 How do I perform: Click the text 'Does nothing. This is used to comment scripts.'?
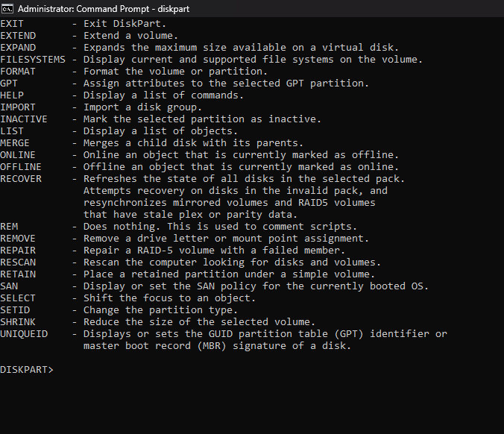coord(220,227)
